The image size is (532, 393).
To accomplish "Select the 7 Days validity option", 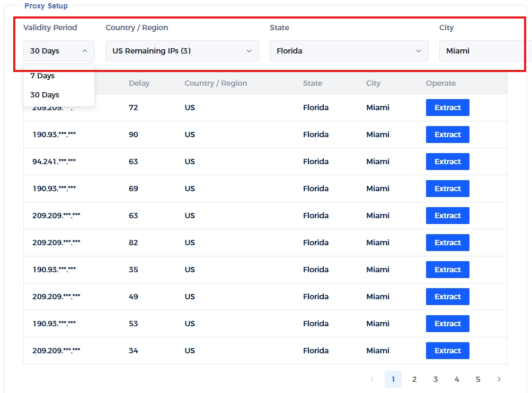I will pyautogui.click(x=42, y=76).
